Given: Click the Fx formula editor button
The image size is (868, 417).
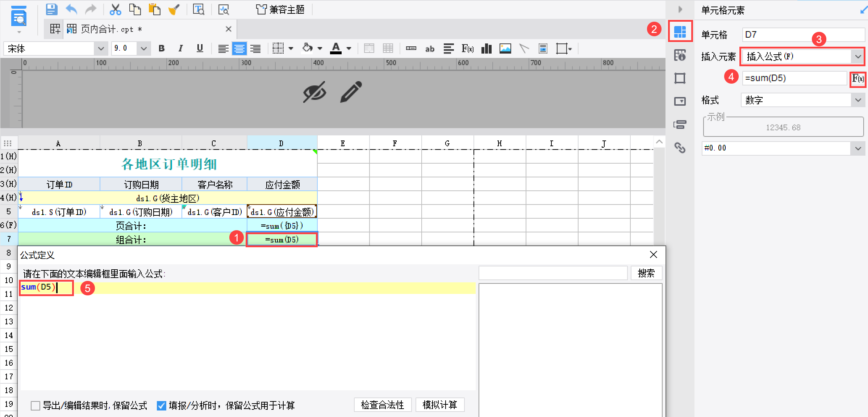Looking at the screenshot, I should click(857, 79).
